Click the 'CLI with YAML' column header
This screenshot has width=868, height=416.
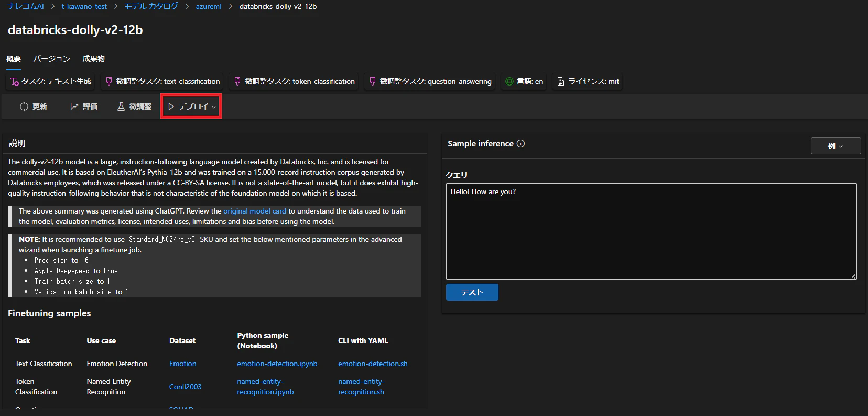click(x=363, y=340)
